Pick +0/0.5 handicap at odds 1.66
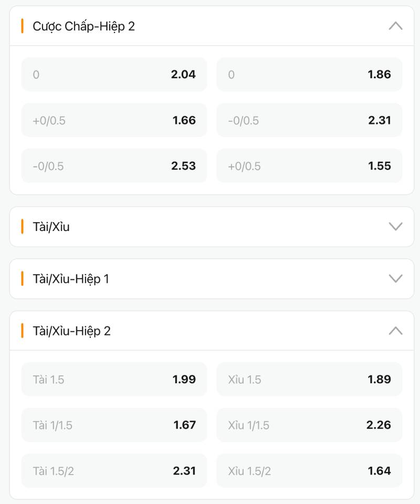 point(114,120)
